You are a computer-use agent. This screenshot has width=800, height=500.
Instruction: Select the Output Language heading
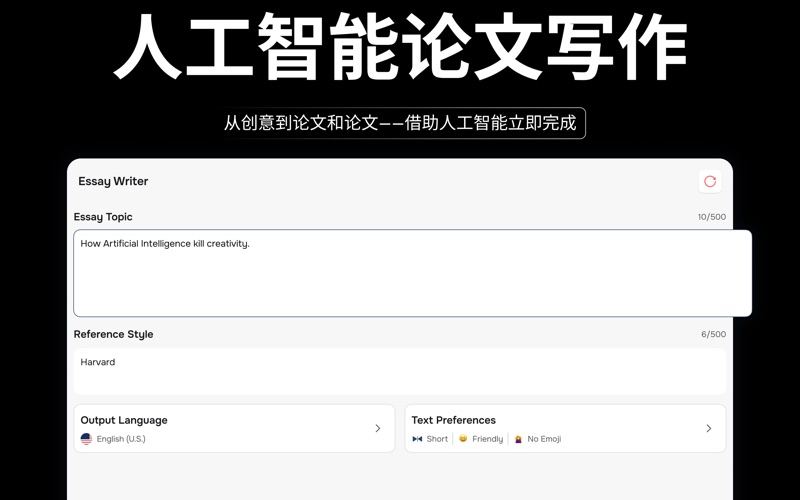(124, 420)
